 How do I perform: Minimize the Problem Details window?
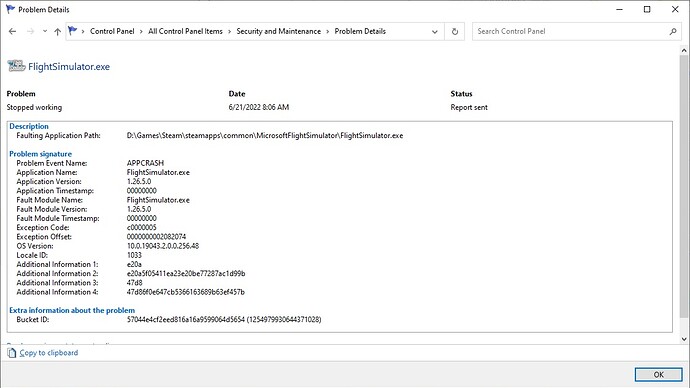(620, 9)
